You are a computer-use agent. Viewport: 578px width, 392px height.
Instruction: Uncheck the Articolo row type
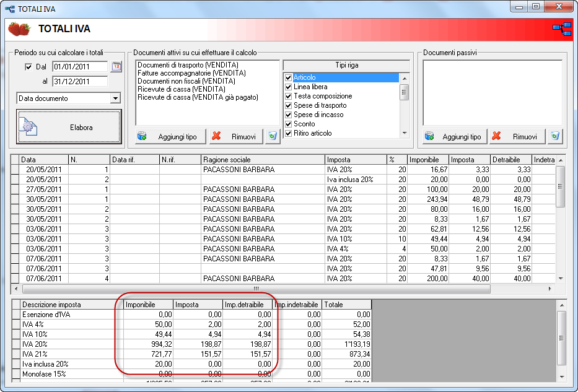tap(289, 78)
